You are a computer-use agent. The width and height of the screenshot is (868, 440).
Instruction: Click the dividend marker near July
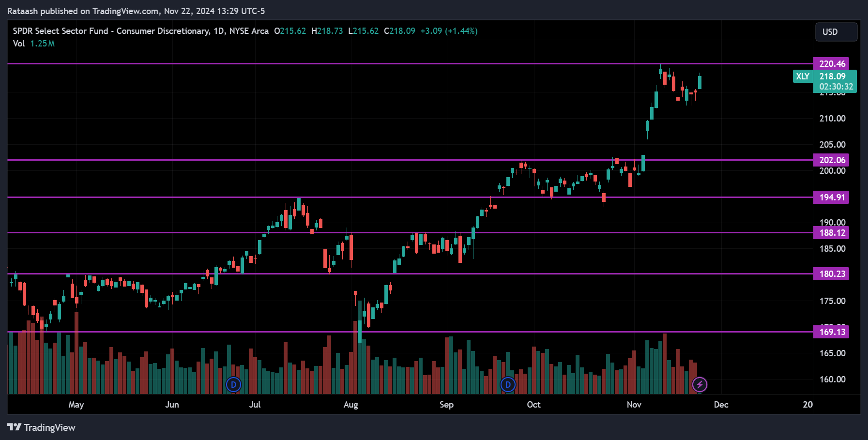tap(233, 385)
